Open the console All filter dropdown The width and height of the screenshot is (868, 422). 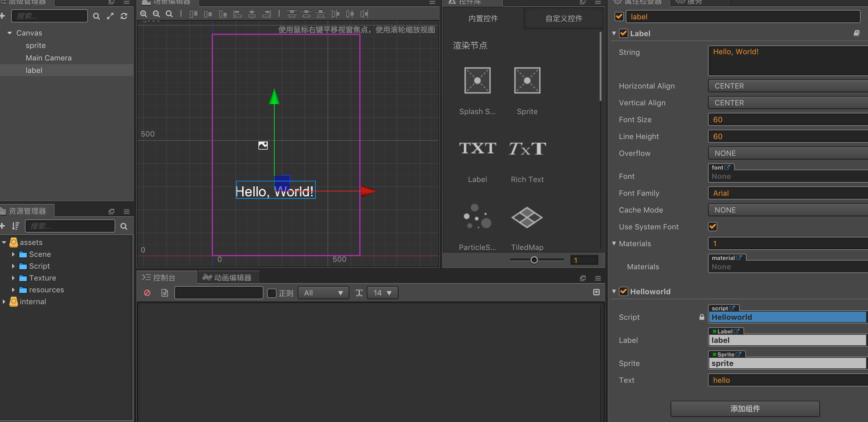tap(323, 293)
